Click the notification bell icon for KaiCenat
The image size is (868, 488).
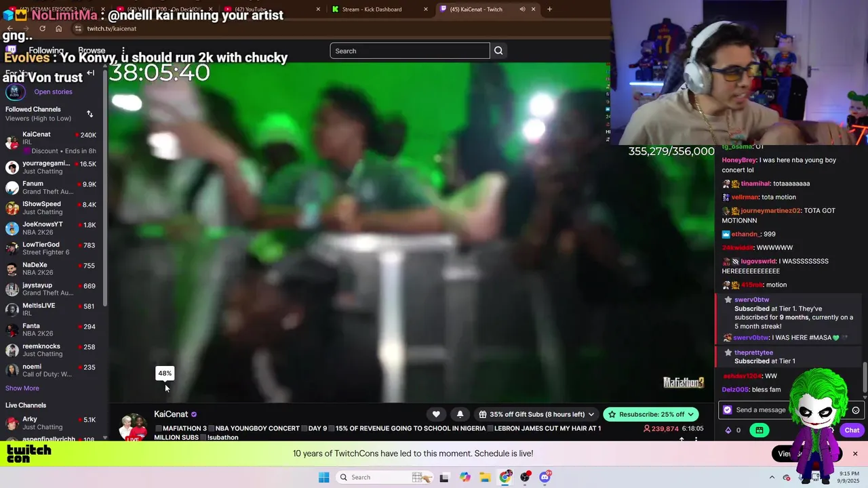460,414
